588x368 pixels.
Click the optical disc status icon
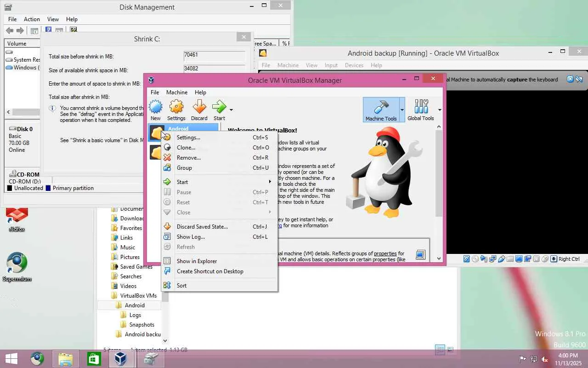coord(475,259)
